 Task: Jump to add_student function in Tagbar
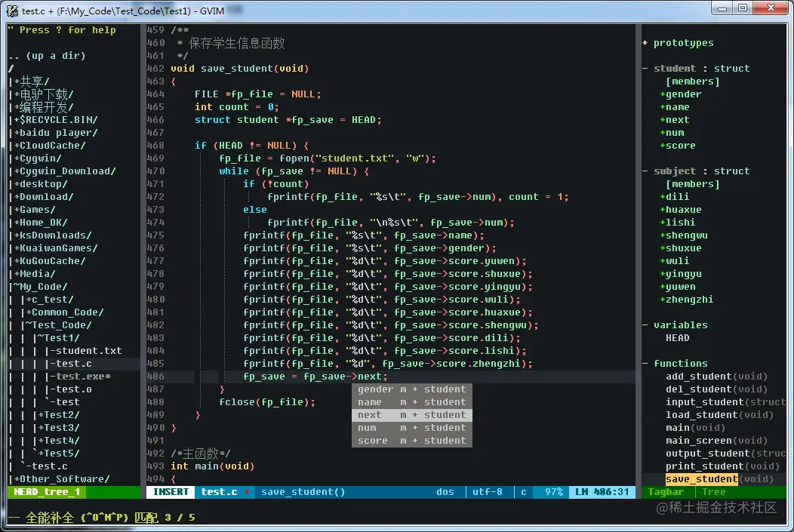point(716,376)
